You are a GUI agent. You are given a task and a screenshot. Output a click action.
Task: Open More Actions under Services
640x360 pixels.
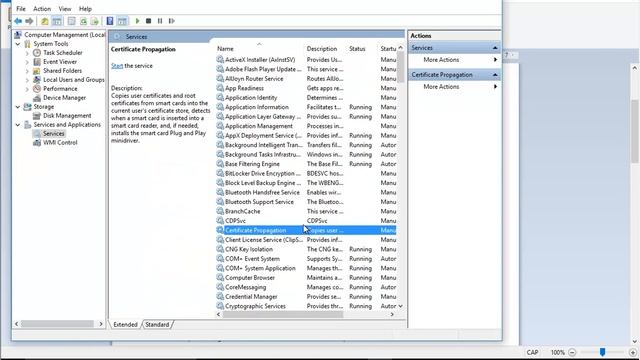pyautogui.click(x=454, y=60)
